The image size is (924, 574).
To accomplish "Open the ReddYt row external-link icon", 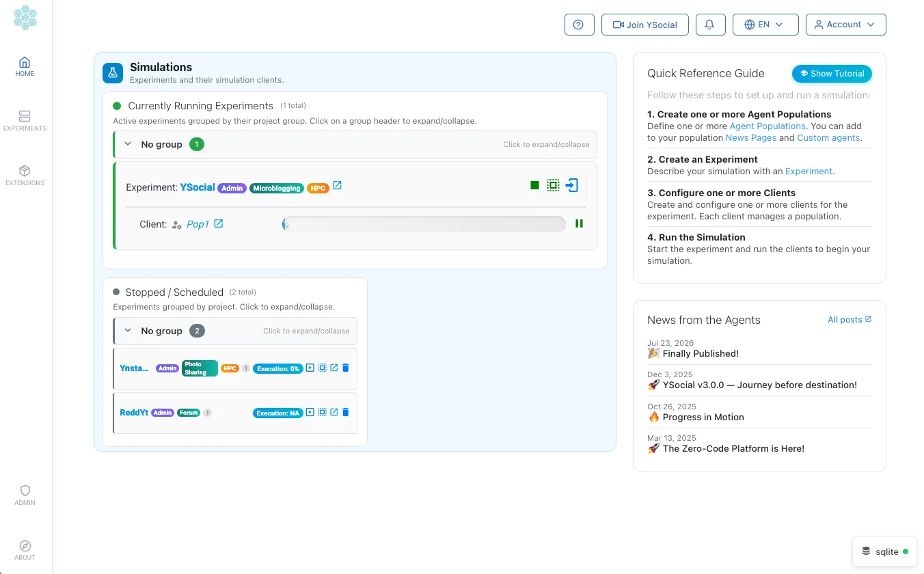I will (334, 412).
